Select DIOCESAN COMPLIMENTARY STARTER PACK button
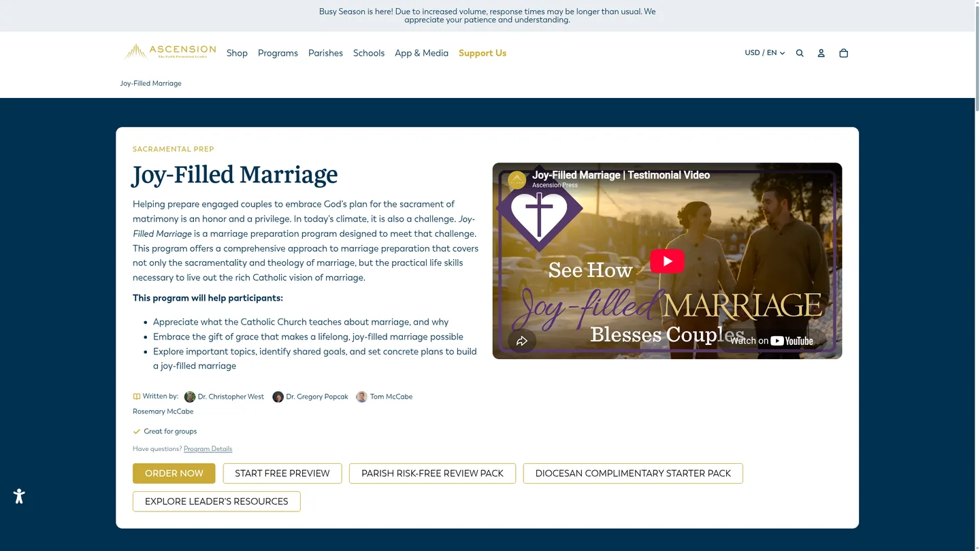 click(x=633, y=473)
